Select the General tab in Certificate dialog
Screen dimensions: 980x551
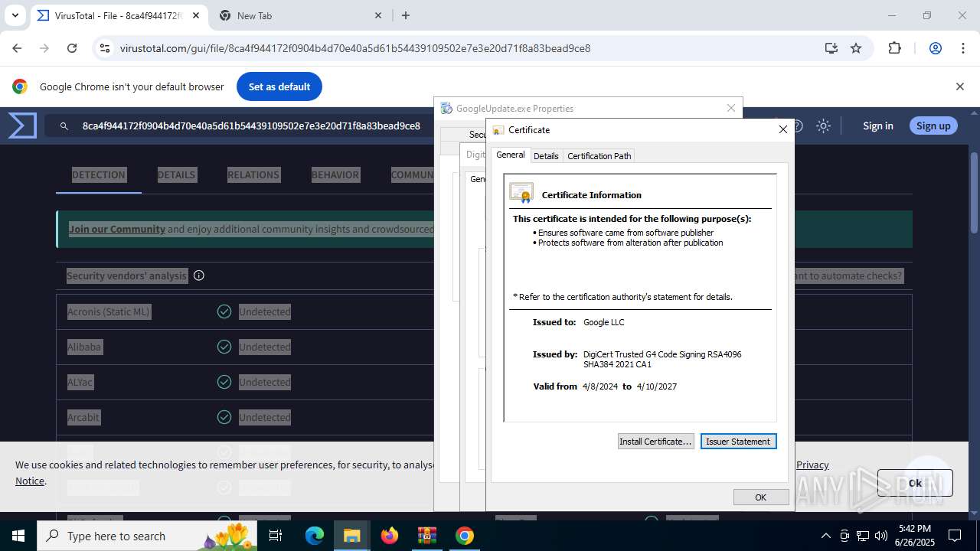tap(511, 155)
